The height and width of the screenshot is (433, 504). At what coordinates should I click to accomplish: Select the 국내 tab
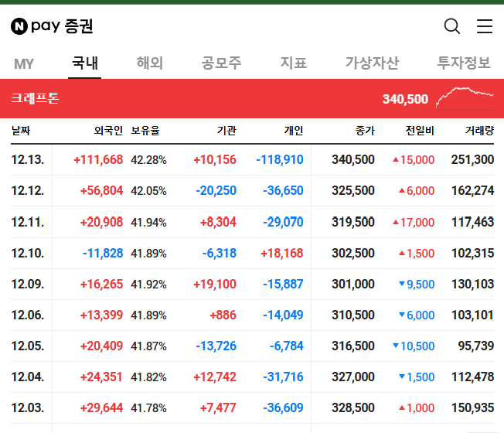(85, 63)
